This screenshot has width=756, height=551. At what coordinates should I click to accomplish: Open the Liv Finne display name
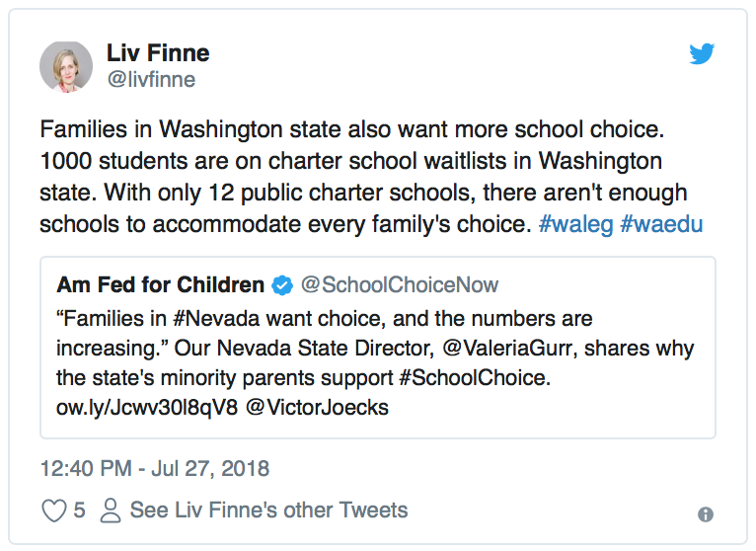[158, 52]
